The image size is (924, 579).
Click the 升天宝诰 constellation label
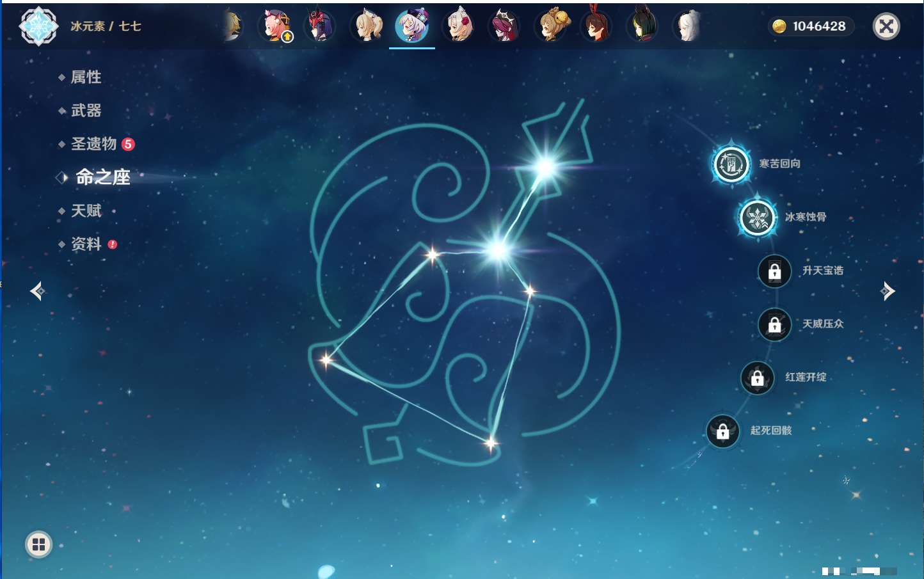tap(823, 271)
